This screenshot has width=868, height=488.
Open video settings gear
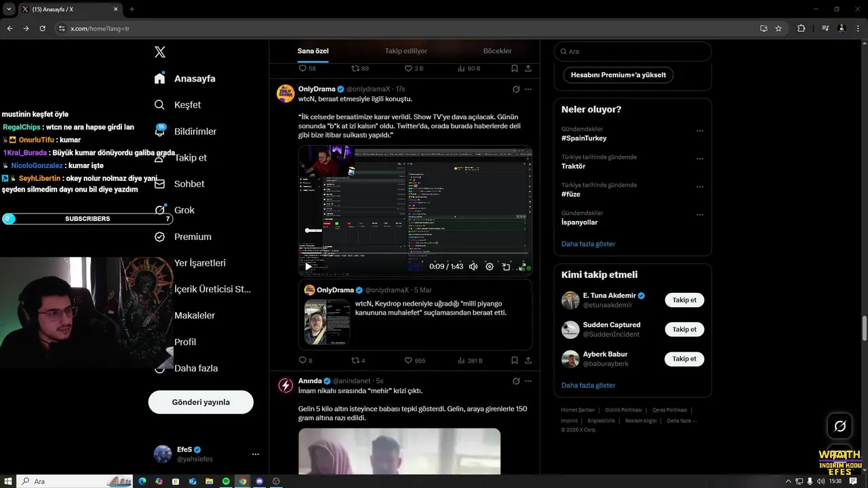tap(490, 266)
